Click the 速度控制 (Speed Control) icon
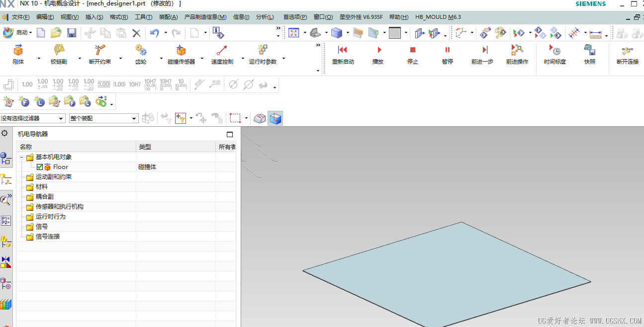 (x=222, y=55)
